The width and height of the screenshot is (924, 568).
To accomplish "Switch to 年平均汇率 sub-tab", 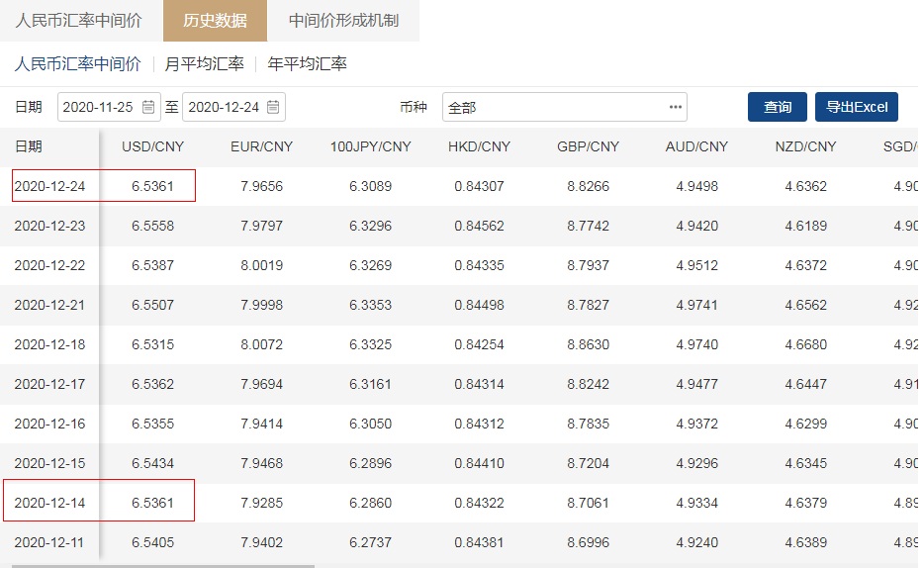I will [x=307, y=63].
